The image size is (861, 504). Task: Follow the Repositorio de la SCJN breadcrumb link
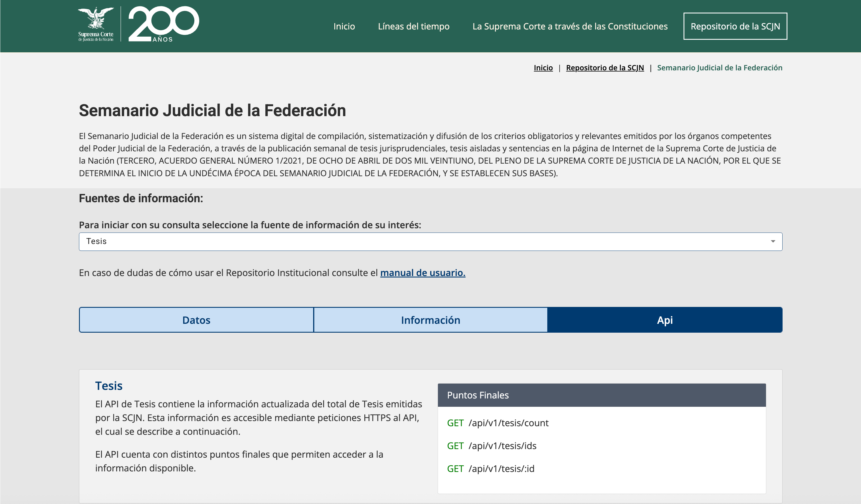(x=605, y=68)
